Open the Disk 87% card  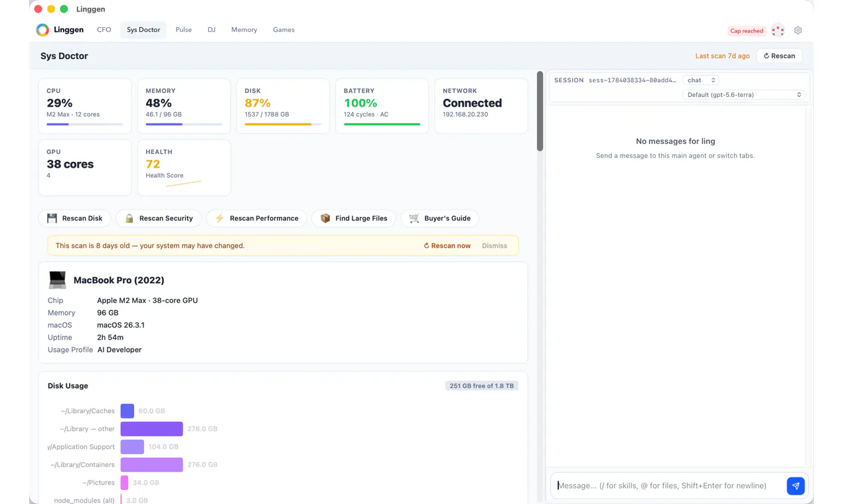coord(283,106)
